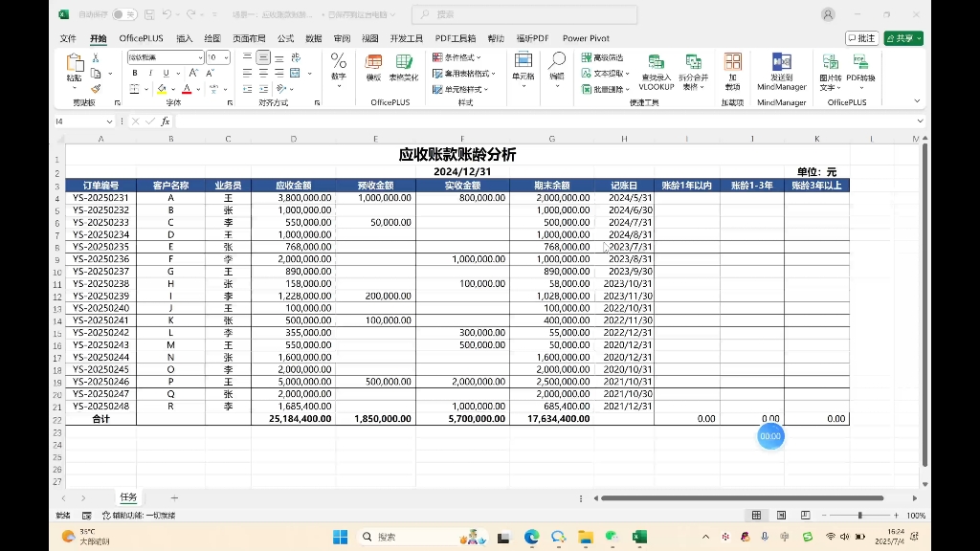This screenshot has height=551, width=980.
Task: Toggle wrap text
Action: click(296, 57)
